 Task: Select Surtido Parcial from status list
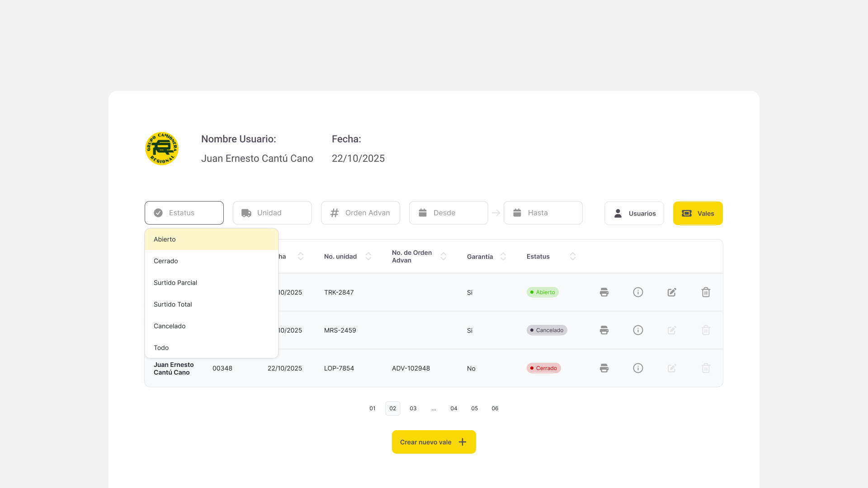(x=175, y=283)
